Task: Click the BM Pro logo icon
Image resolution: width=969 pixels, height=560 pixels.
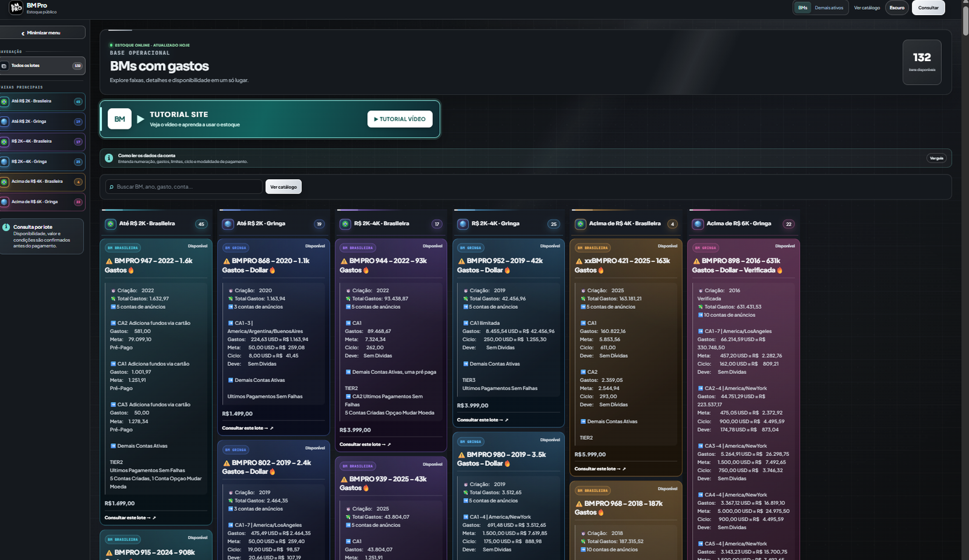Action: click(16, 8)
